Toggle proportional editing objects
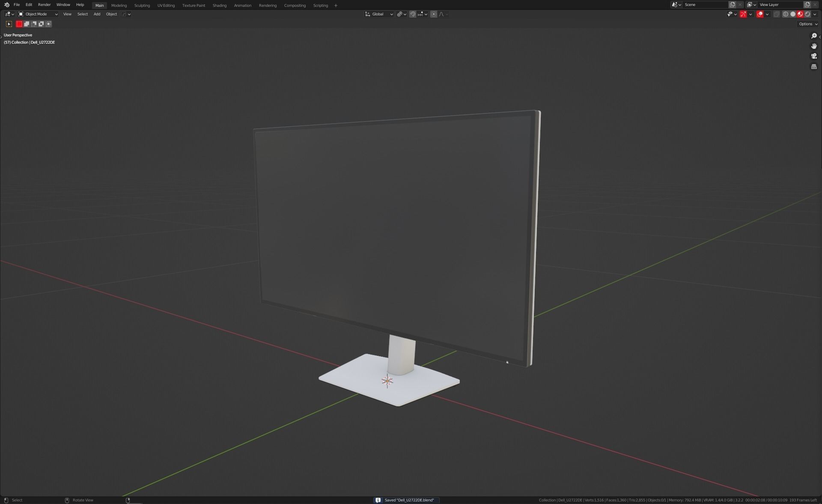 pos(434,14)
